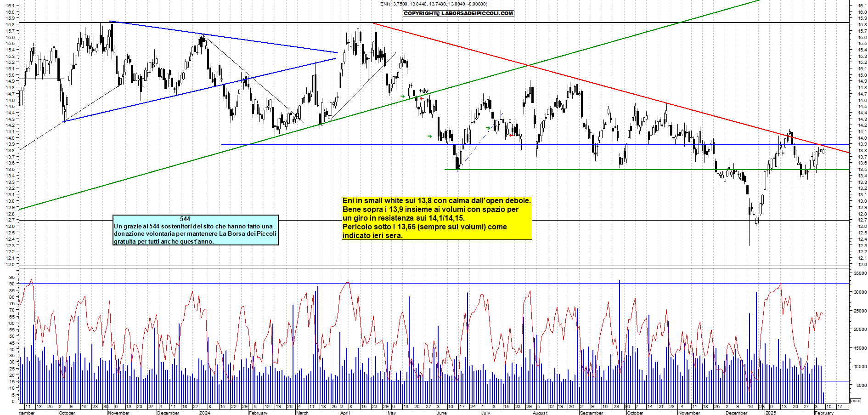The height and width of the screenshot is (415, 868).
Task: Click the 'March' month label
Action: (302, 413)
